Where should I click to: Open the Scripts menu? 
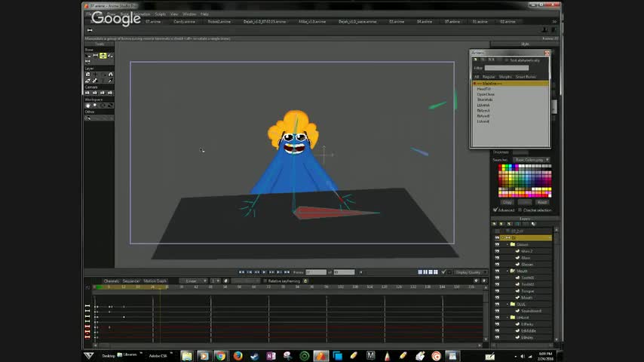pos(160,14)
